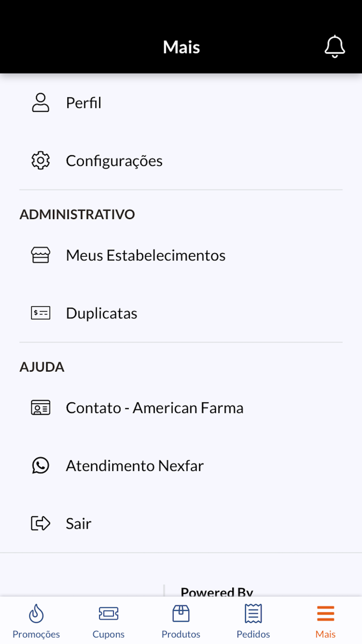This screenshot has height=644, width=362.
Task: Switch to the Promoções tab
Action: (36, 621)
